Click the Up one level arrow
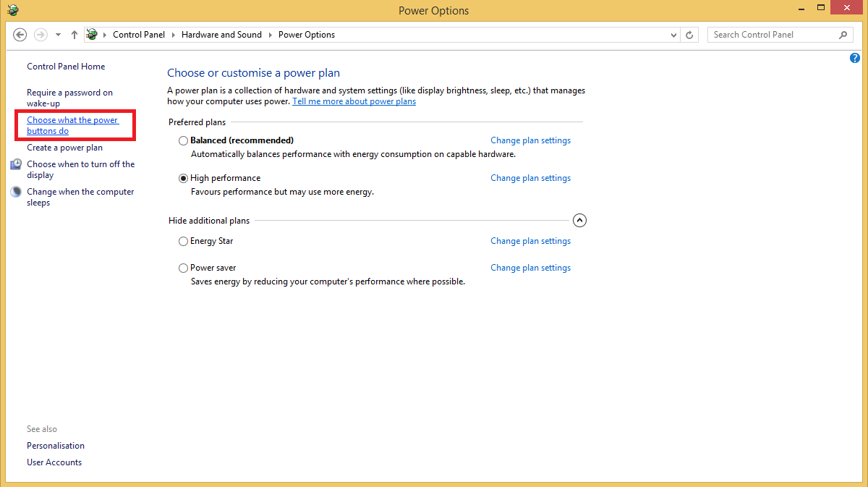Viewport: 868px width, 487px height. coord(75,35)
